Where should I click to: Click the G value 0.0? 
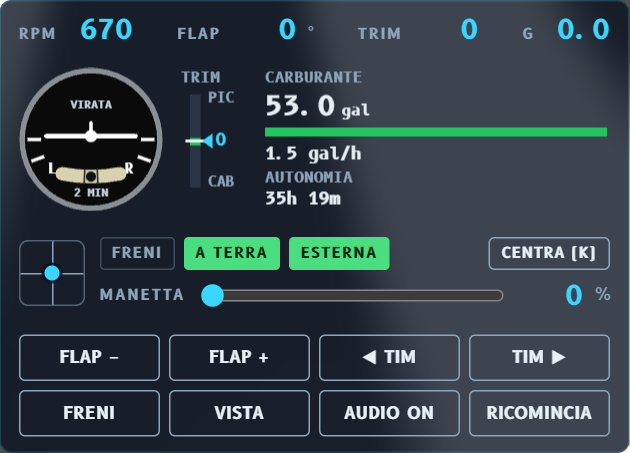(x=583, y=29)
